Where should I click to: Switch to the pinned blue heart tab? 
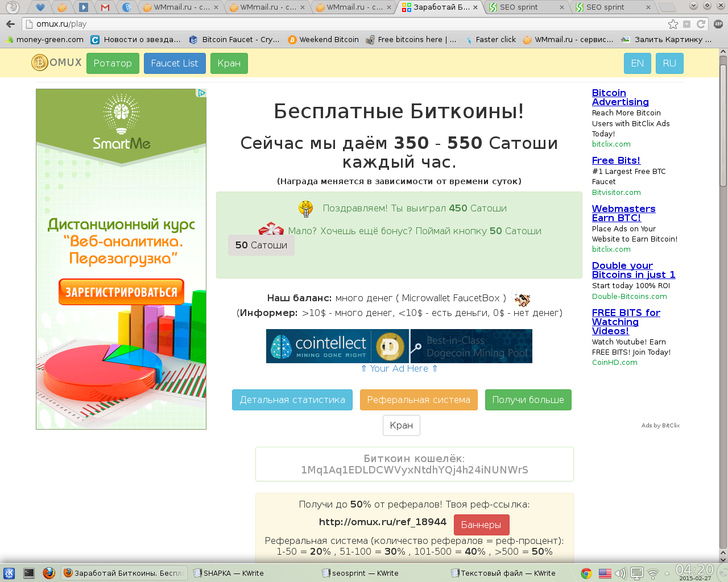[x=40, y=7]
